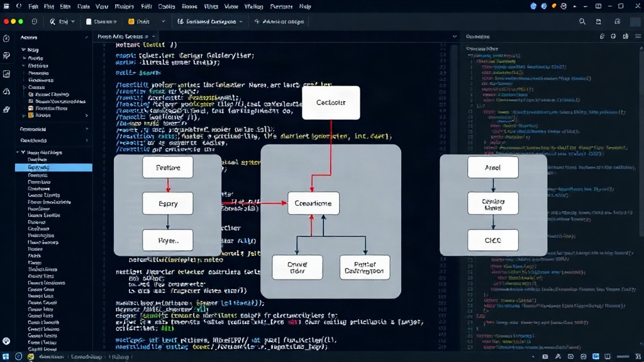This screenshot has width=644, height=362.
Task: Click the hamburger lines icon in right panel header
Action: (x=638, y=36)
